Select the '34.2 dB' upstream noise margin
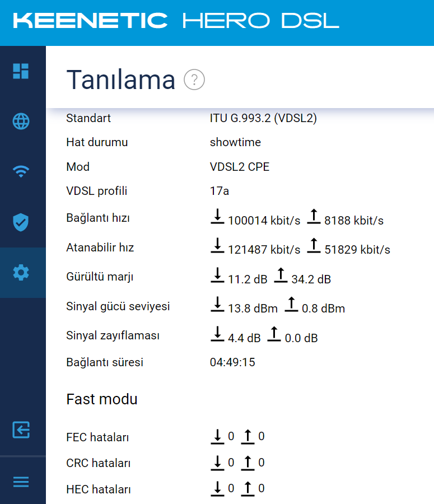This screenshot has width=434, height=504. (x=311, y=279)
